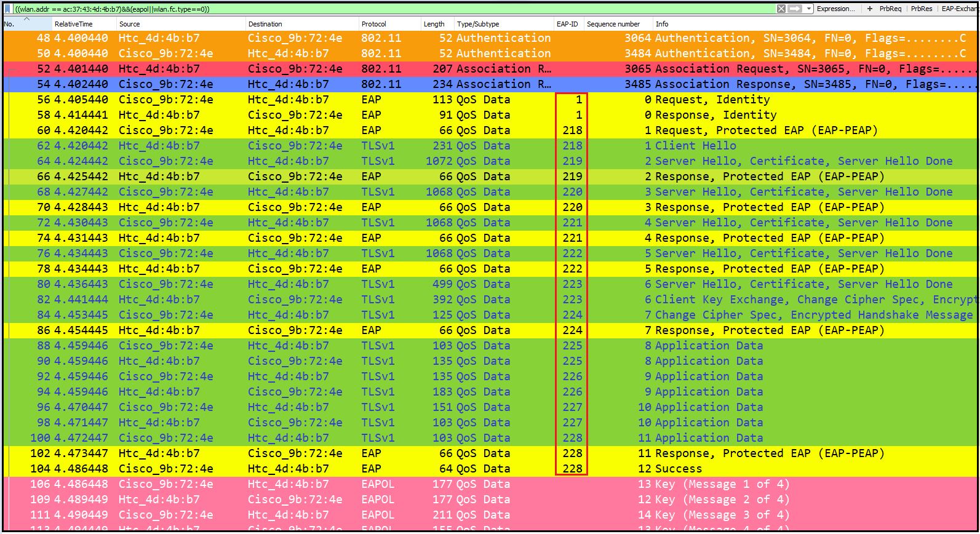Select packet 50 Authentication row
This screenshot has height=534, width=980.
coord(490,54)
